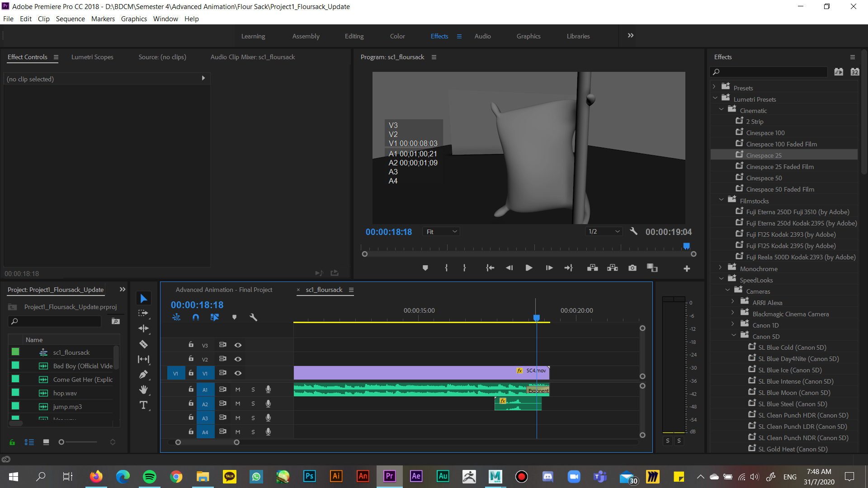Open the Sequence menu
Image resolution: width=868 pixels, height=488 pixels.
point(70,19)
